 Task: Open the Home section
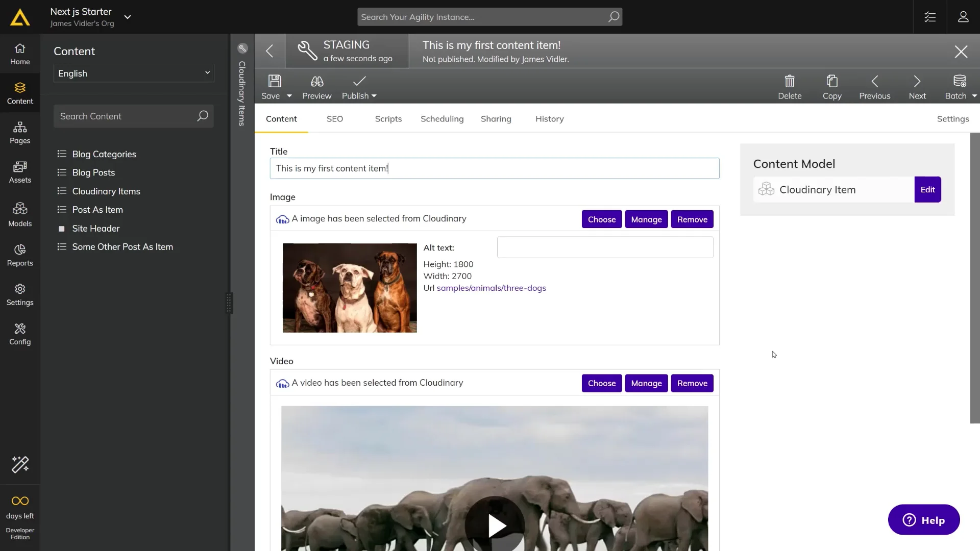point(19,53)
